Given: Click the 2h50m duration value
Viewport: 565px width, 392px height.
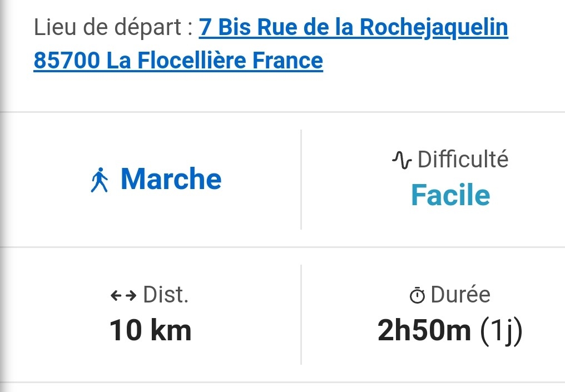Looking at the screenshot, I should [424, 331].
